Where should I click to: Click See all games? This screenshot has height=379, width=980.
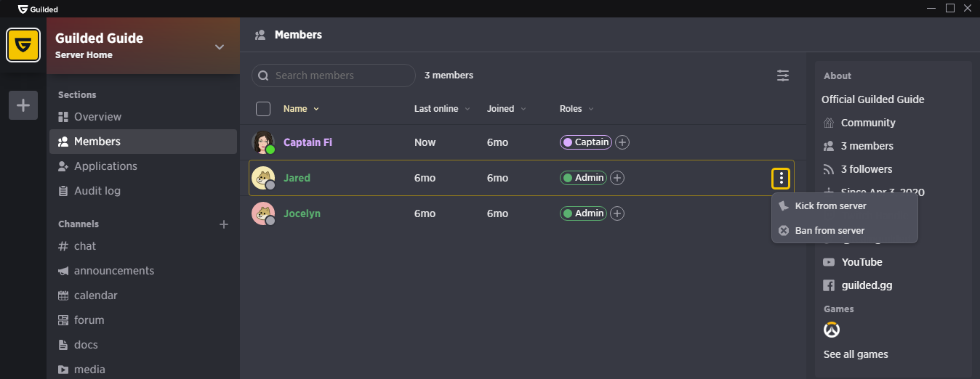pos(856,355)
